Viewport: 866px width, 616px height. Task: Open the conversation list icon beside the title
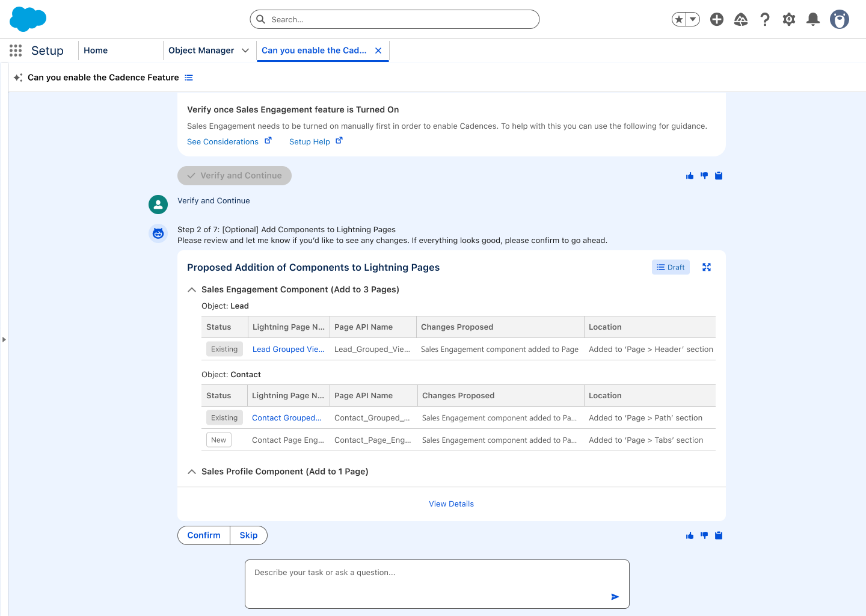click(x=189, y=78)
